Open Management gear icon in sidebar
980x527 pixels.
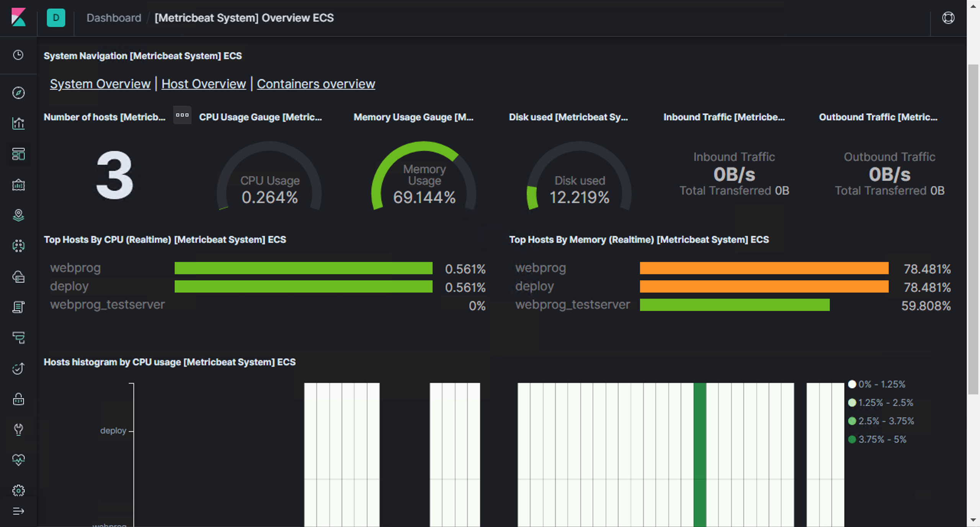click(x=18, y=490)
